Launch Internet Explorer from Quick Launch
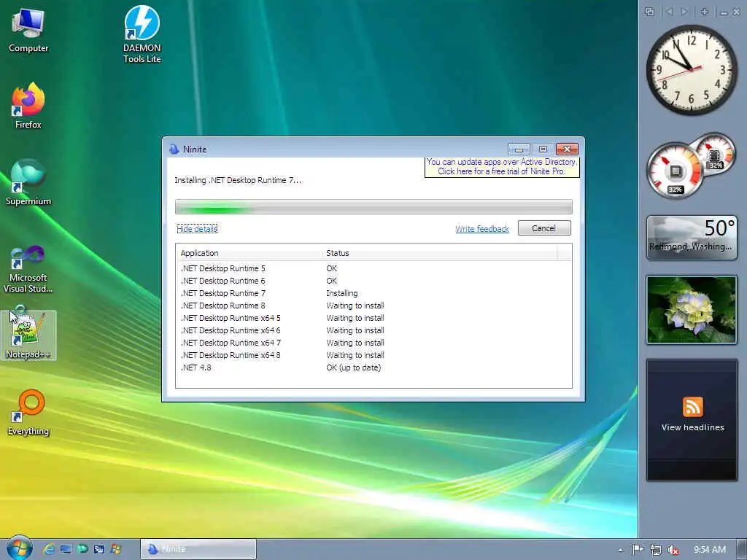 coord(49,549)
